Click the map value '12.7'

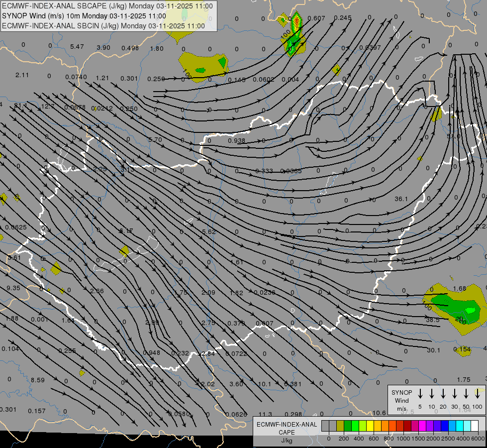point(48,107)
